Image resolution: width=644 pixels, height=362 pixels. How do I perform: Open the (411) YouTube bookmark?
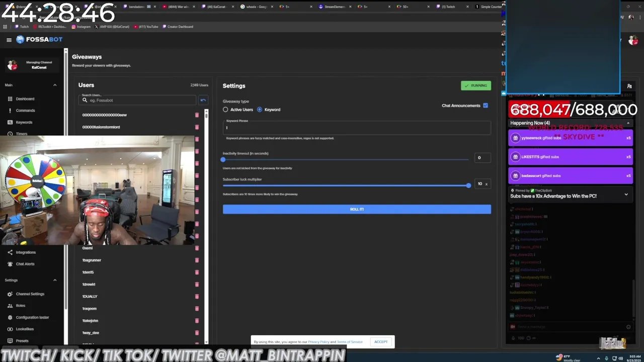pyautogui.click(x=145, y=27)
